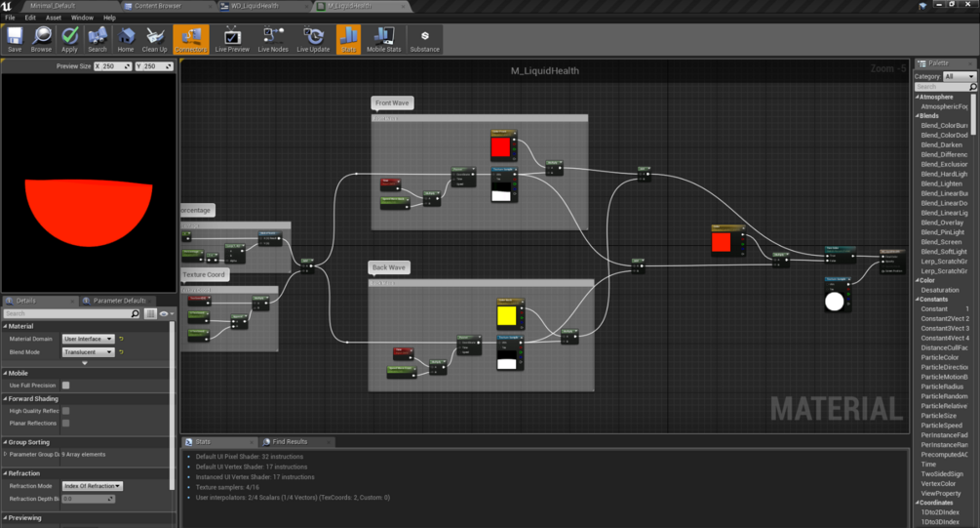Open Browse to find asset in Content Browser
The height and width of the screenshot is (528, 980).
(41, 39)
